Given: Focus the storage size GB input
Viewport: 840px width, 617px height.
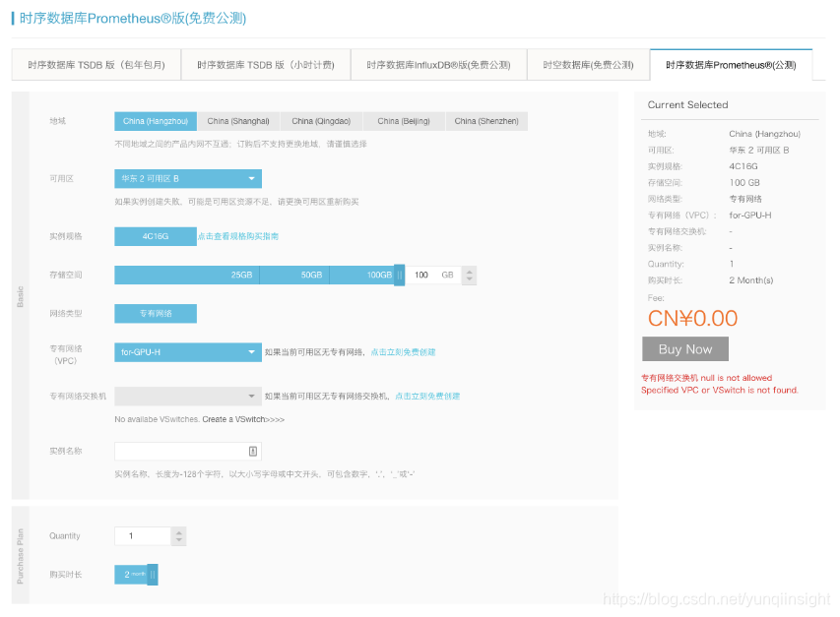Looking at the screenshot, I should coord(433,276).
